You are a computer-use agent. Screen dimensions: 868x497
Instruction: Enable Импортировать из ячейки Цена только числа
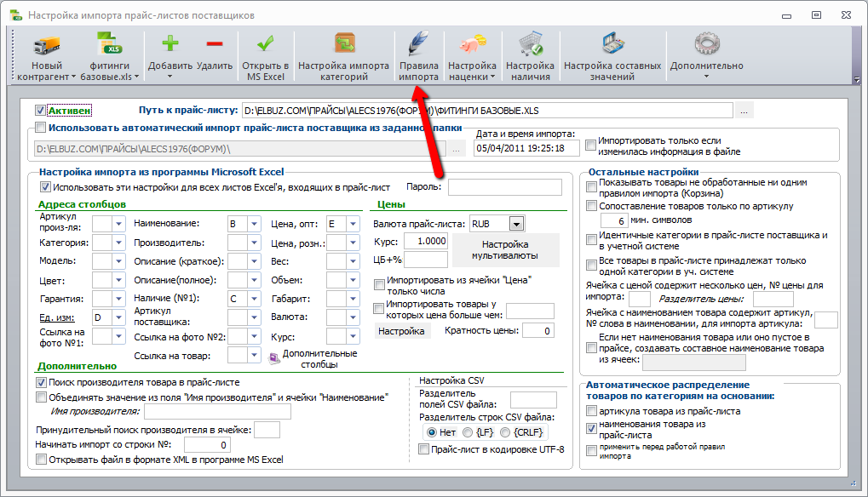(x=379, y=285)
